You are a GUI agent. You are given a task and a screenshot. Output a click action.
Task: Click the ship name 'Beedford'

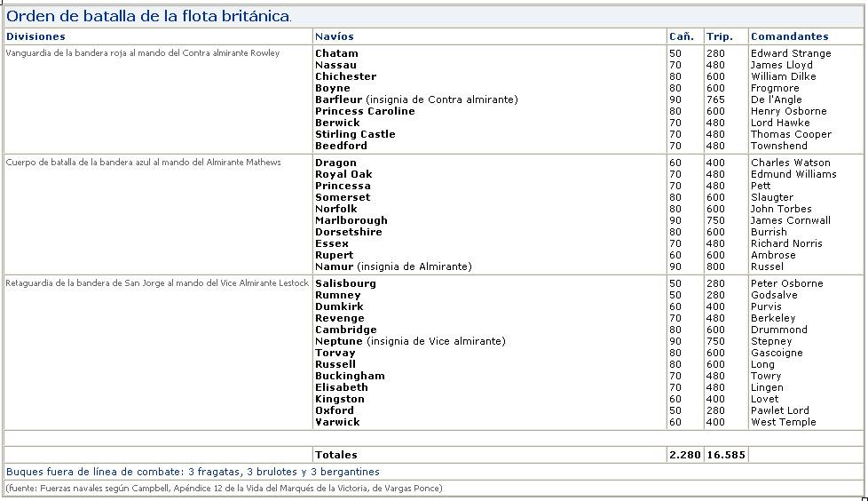coord(341,146)
